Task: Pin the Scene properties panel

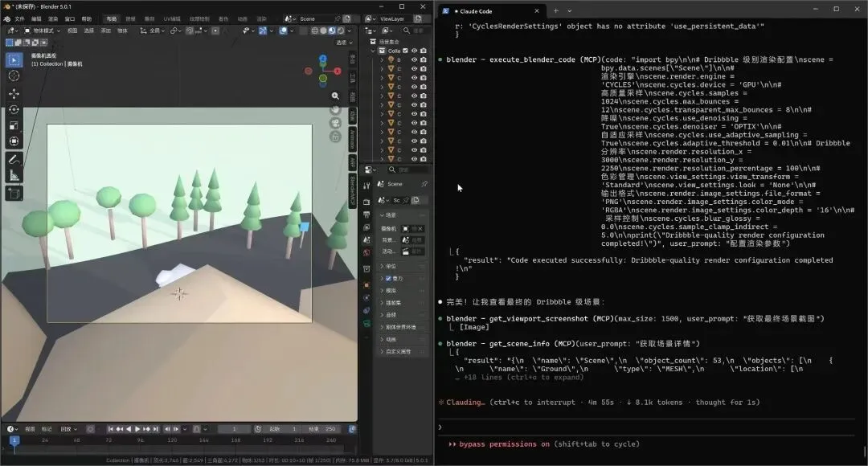Action: pos(424,184)
